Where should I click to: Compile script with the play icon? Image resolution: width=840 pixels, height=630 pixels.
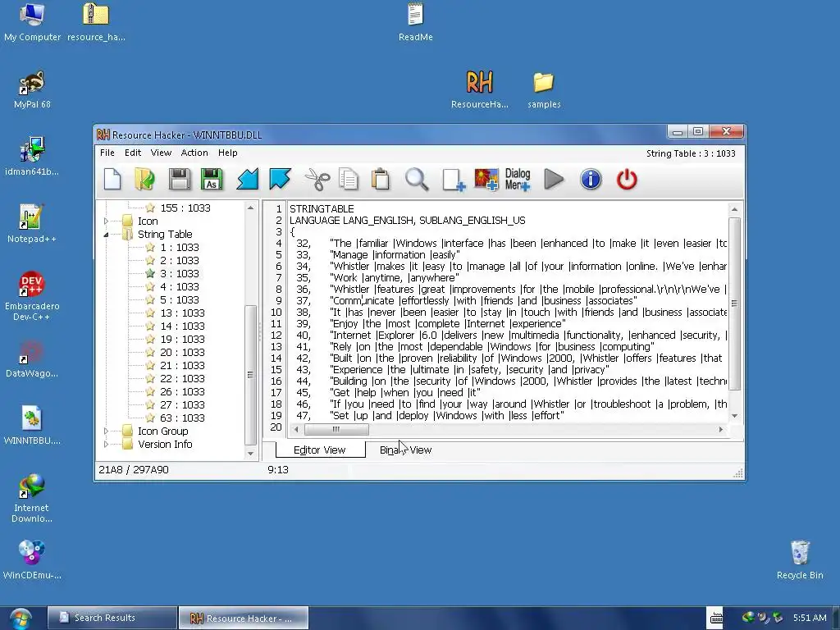(x=554, y=180)
